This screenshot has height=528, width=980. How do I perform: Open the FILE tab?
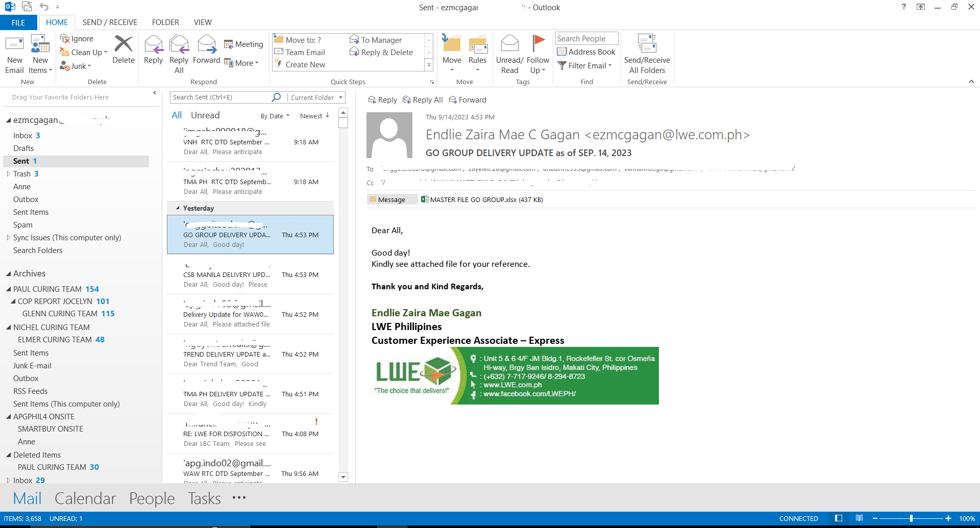click(x=18, y=22)
